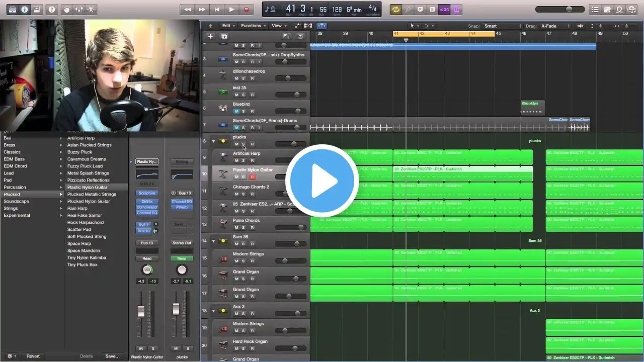
Task: Click the Revert button in library
Action: click(33, 356)
